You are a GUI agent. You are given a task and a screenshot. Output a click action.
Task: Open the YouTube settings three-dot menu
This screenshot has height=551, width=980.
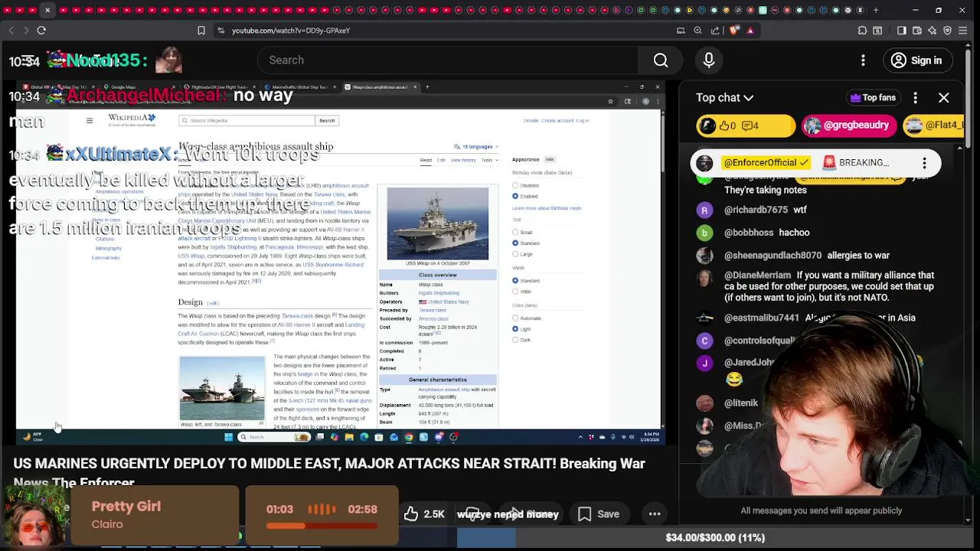coord(863,60)
